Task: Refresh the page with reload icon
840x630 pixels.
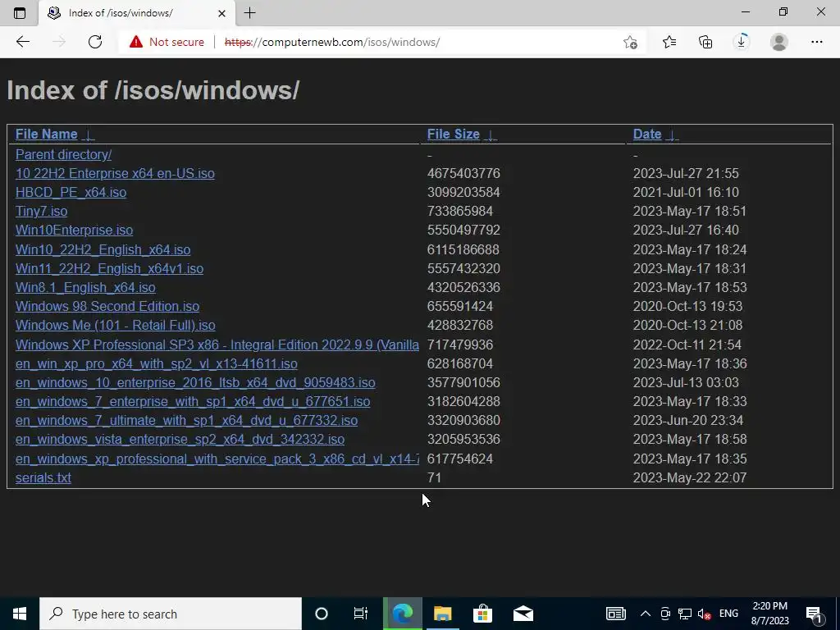Action: pos(95,42)
